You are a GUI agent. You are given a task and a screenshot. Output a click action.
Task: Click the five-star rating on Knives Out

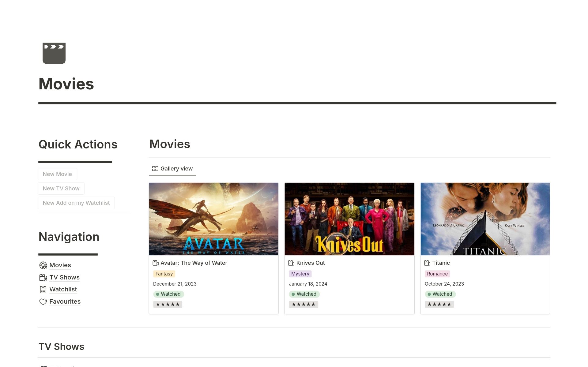coord(303,304)
